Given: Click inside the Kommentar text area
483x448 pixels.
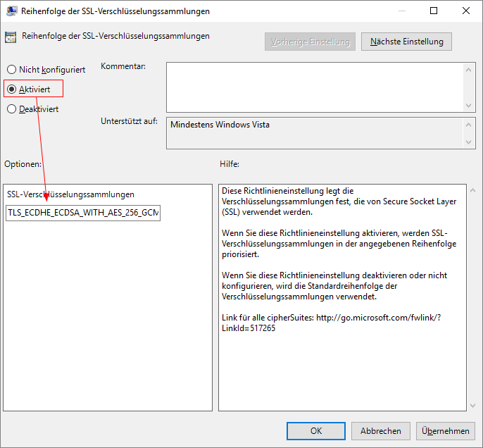Looking at the screenshot, I should click(315, 87).
